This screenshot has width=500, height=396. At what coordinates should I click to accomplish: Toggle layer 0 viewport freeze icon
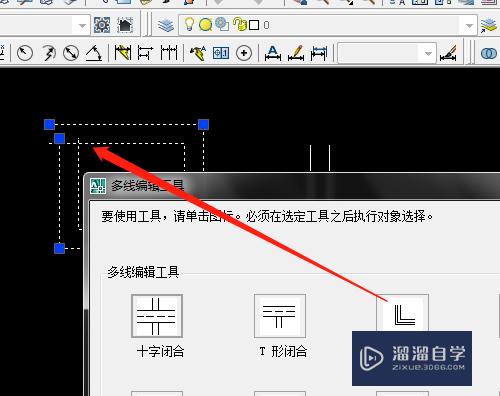222,24
